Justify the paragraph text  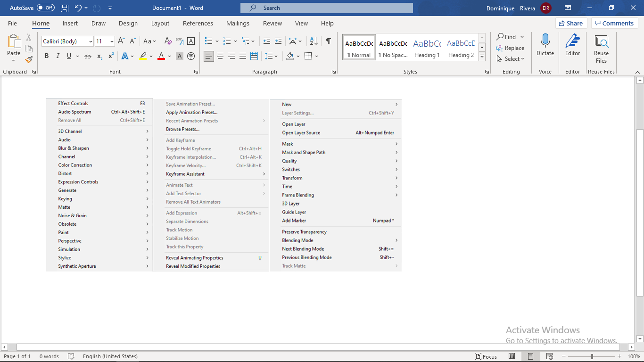(x=243, y=56)
